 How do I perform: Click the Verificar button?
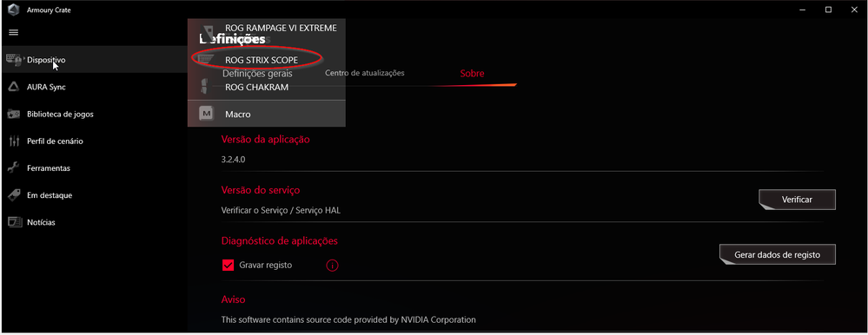[797, 200]
